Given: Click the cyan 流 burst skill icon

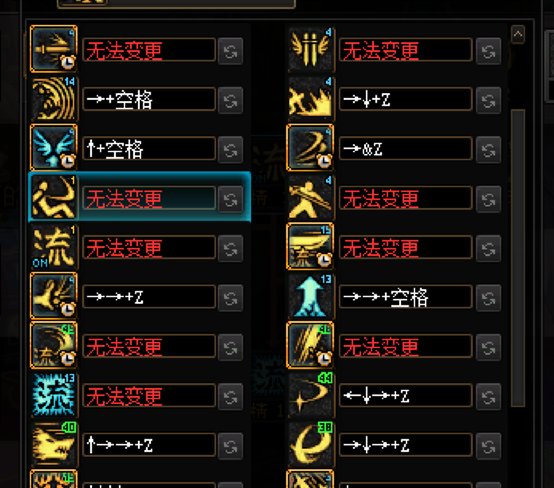Looking at the screenshot, I should (54, 395).
